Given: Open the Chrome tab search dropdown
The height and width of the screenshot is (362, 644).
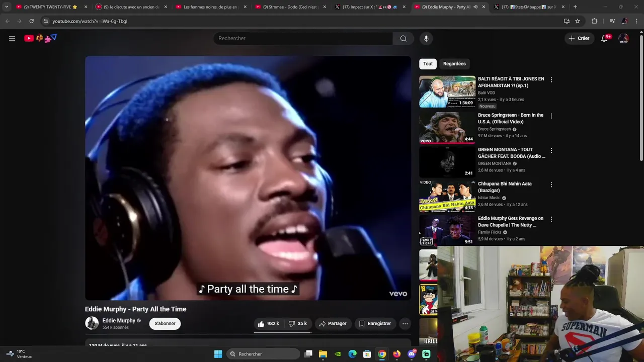Looking at the screenshot, I should click(x=7, y=7).
